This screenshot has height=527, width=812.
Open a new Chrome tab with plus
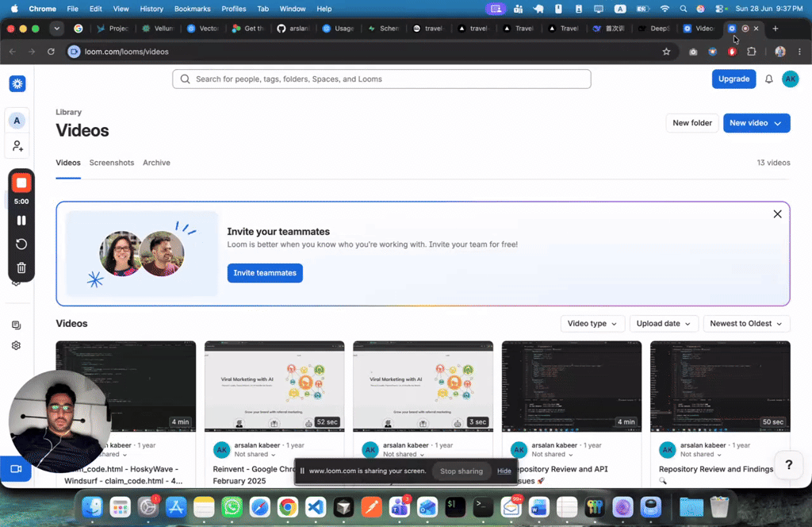(x=776, y=29)
